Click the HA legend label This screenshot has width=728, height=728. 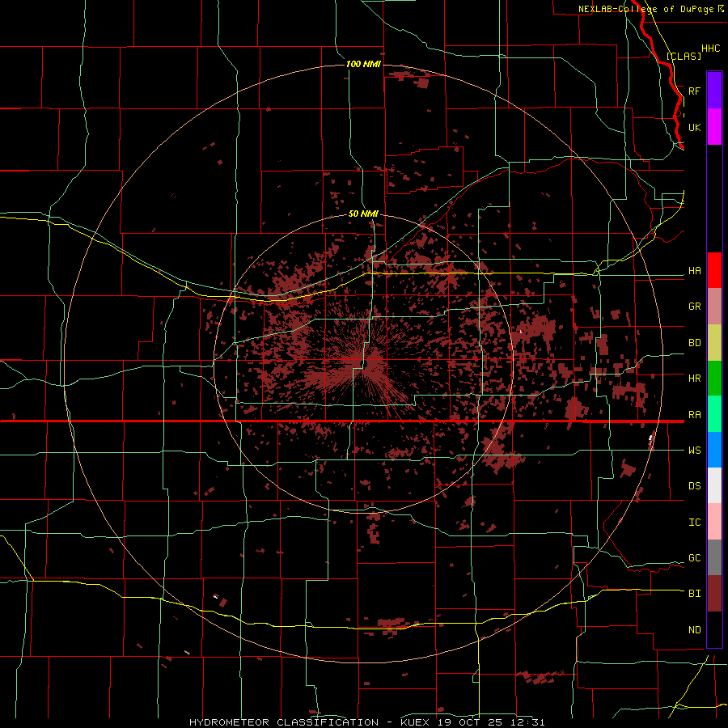694,270
